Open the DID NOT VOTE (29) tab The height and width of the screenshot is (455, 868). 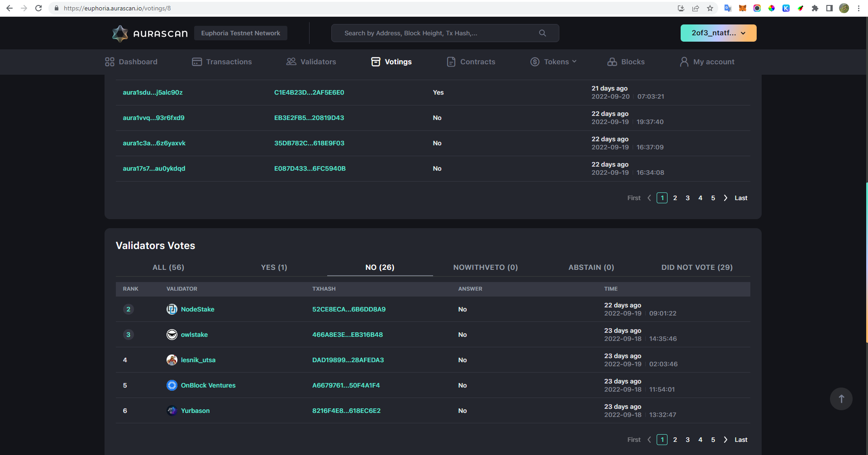click(696, 267)
